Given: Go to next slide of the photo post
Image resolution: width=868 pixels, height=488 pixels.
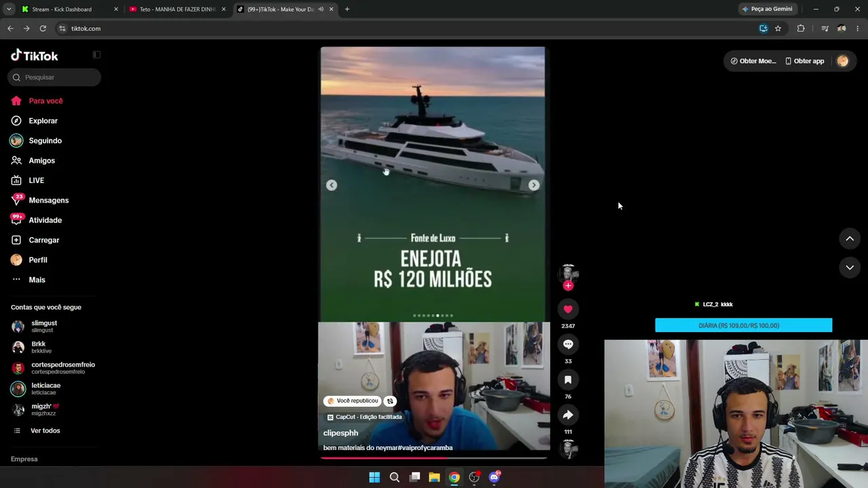Looking at the screenshot, I should tap(534, 185).
